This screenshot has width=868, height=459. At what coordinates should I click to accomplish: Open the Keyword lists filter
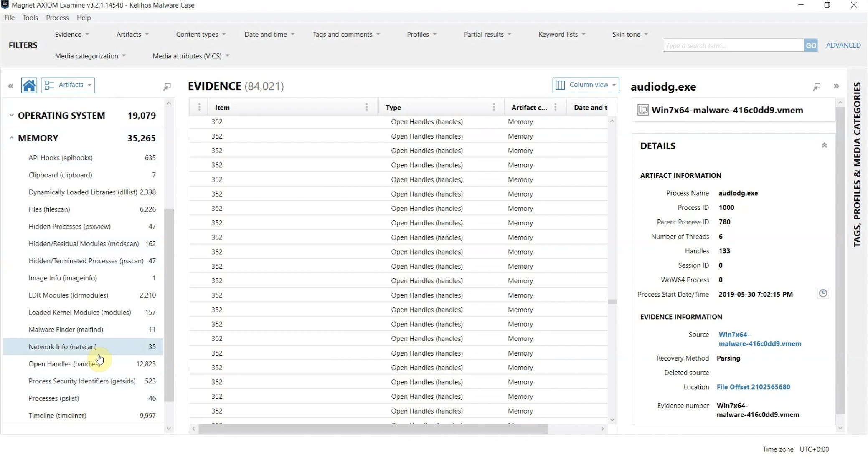click(562, 34)
